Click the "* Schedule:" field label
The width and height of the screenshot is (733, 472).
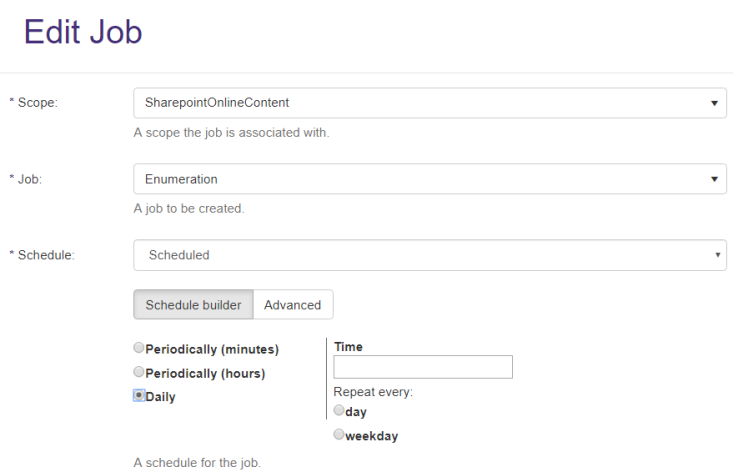click(x=42, y=255)
